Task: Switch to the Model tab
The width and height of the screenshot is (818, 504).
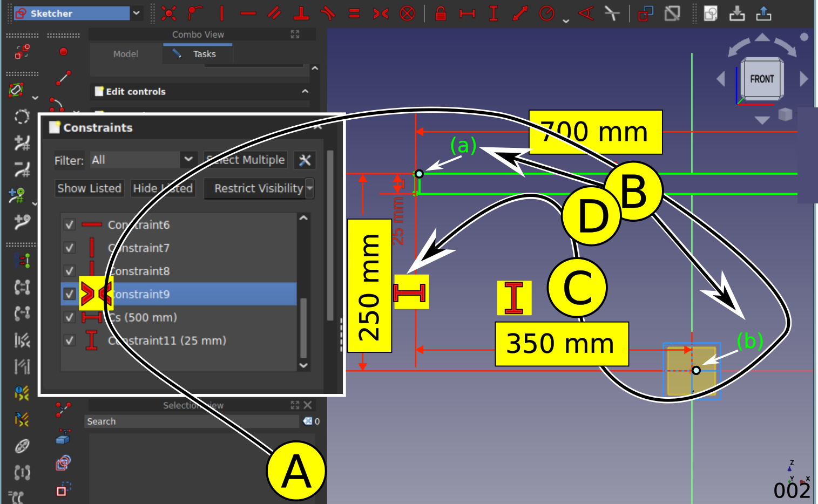Action: point(126,54)
